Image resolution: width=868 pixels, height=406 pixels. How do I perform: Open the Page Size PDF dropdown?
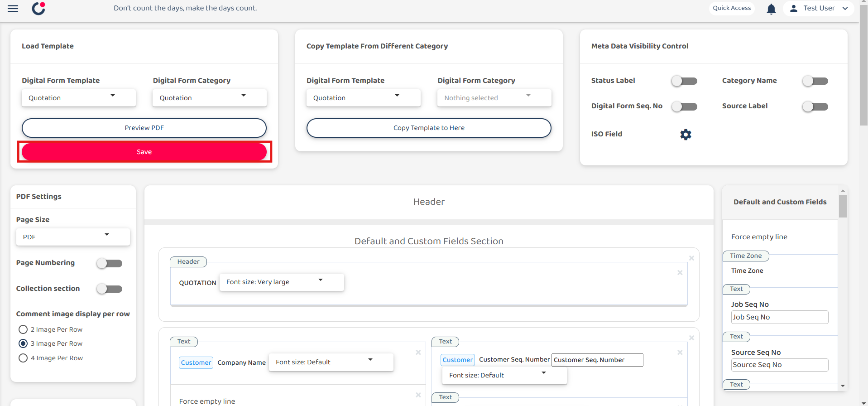click(73, 237)
